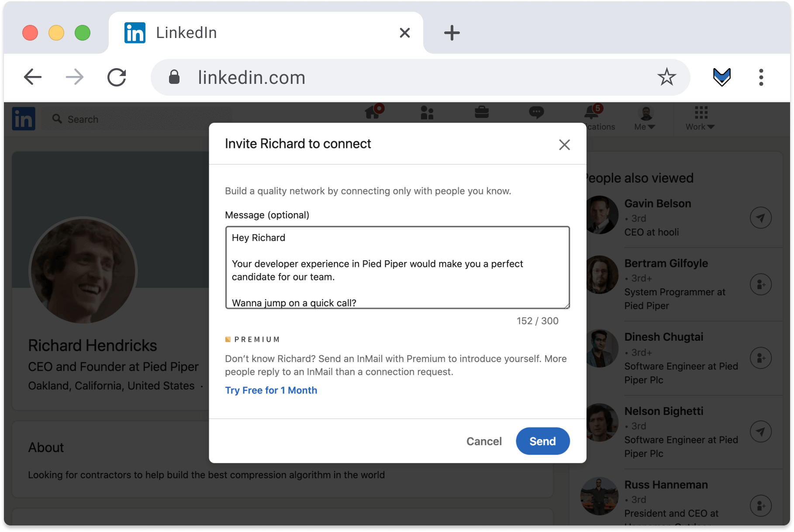Open the blue checkmark browser extension
The width and height of the screenshot is (794, 532).
[x=722, y=77]
